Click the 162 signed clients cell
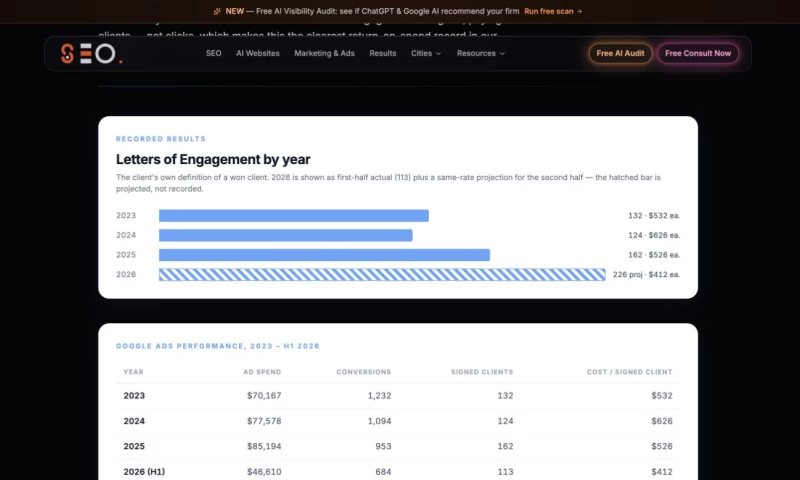The height and width of the screenshot is (480, 800). click(506, 446)
